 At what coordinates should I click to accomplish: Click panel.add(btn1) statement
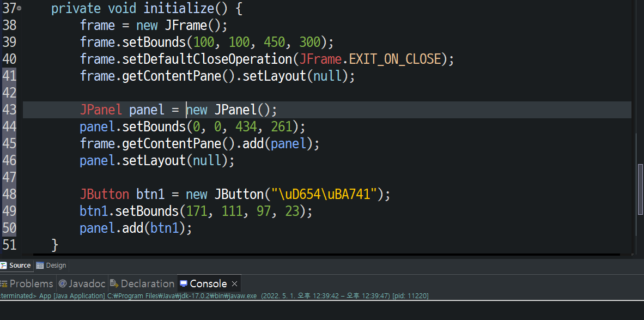point(136,228)
